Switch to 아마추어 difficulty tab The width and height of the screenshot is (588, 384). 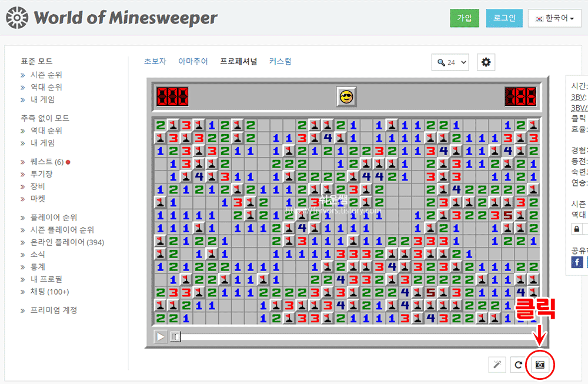(x=193, y=61)
